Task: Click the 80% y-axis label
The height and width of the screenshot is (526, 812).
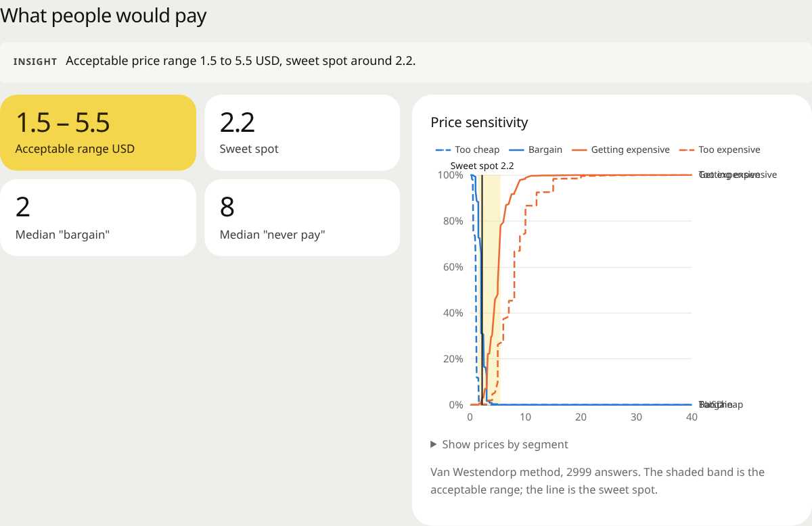Action: point(453,221)
